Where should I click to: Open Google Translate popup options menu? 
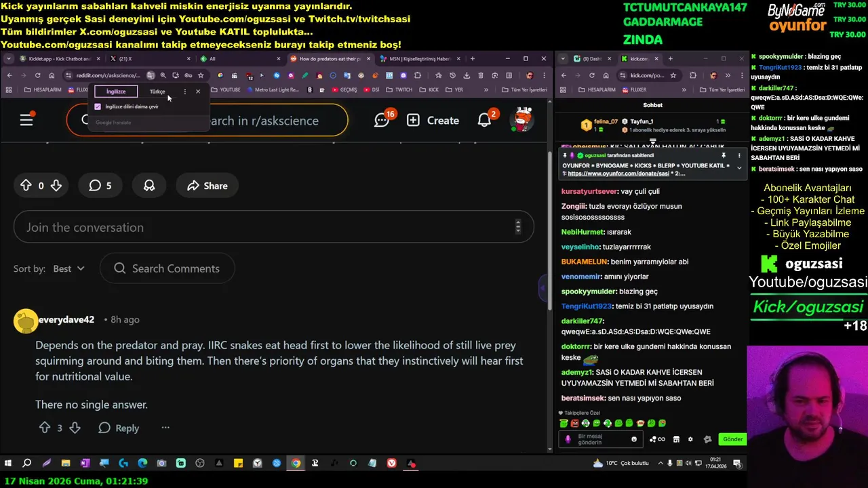point(185,91)
